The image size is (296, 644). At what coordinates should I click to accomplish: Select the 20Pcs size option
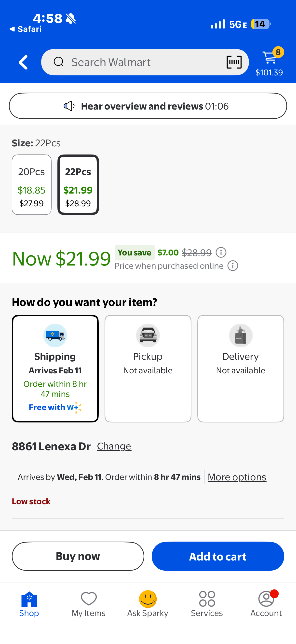[32, 184]
